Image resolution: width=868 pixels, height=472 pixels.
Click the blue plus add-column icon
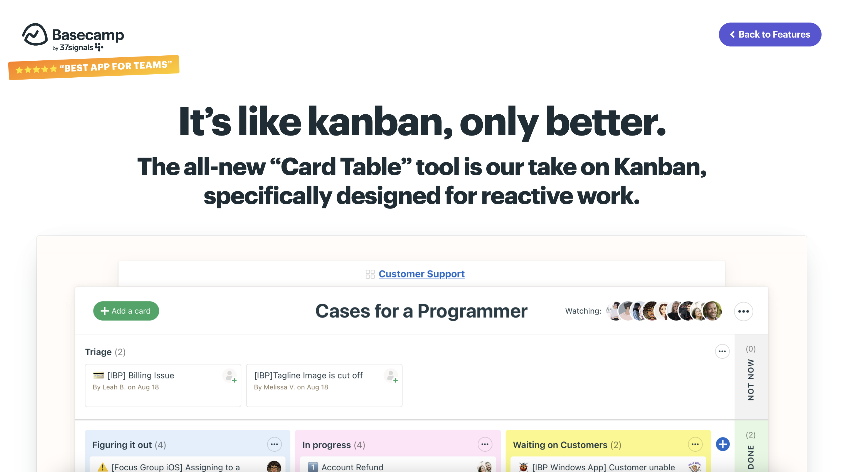click(723, 444)
